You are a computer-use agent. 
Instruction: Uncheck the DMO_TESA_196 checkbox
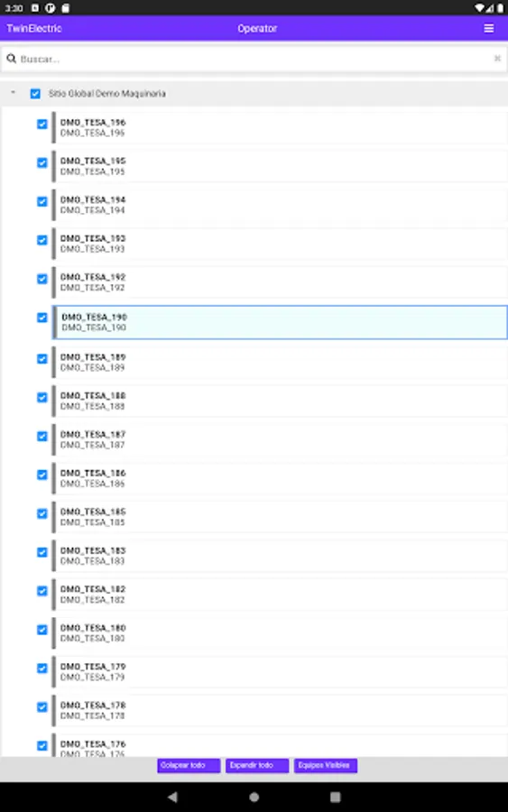tap(42, 125)
